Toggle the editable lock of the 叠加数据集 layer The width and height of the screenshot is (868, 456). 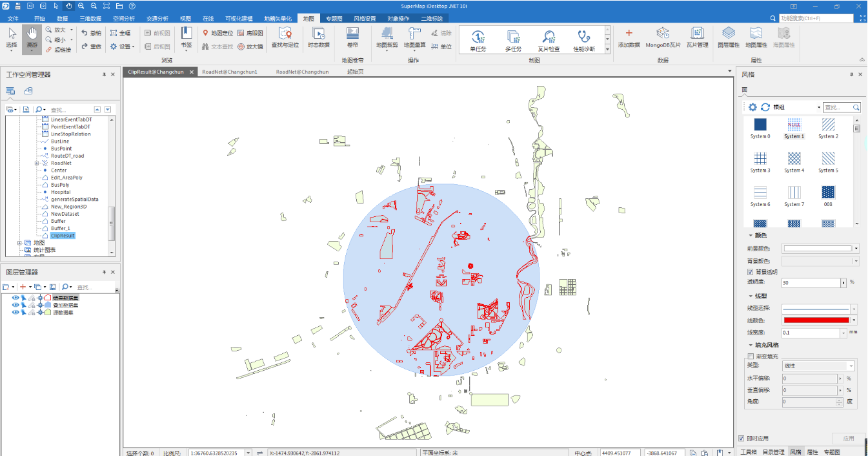(32, 305)
